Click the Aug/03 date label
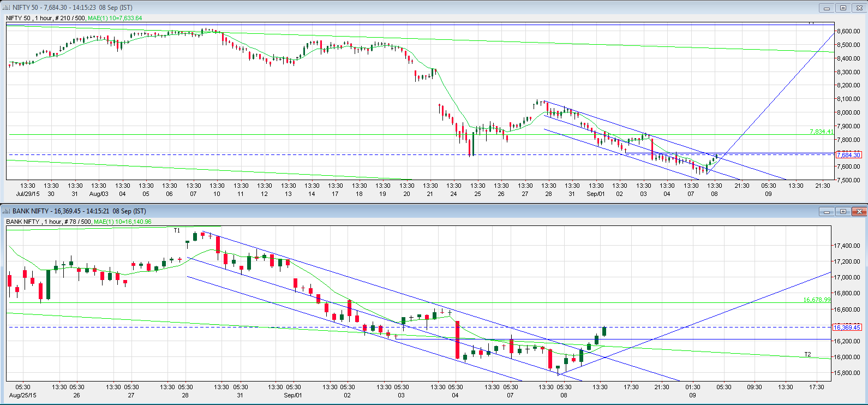 point(99,194)
